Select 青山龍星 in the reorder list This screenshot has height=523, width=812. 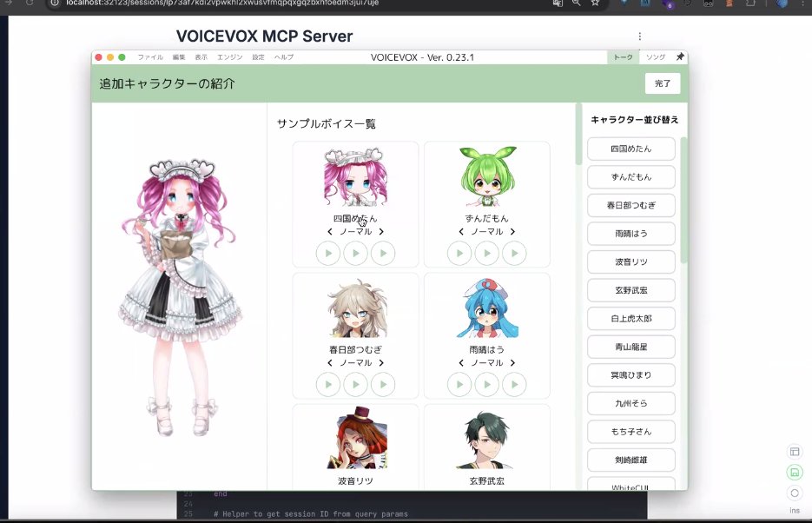click(630, 347)
